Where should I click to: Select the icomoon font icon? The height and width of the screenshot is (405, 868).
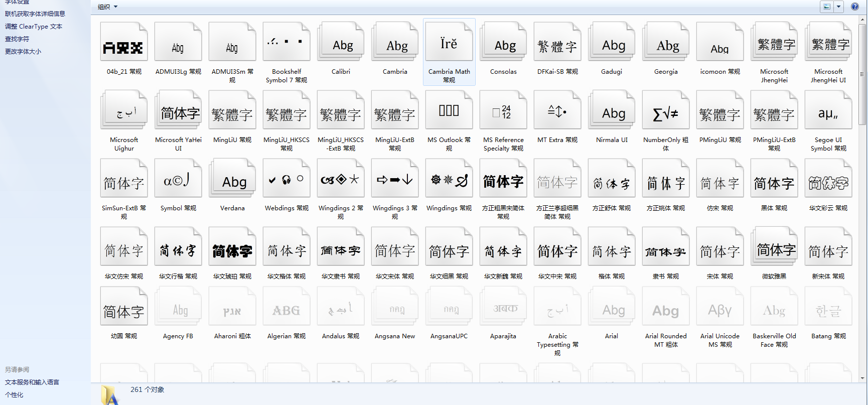point(720,42)
